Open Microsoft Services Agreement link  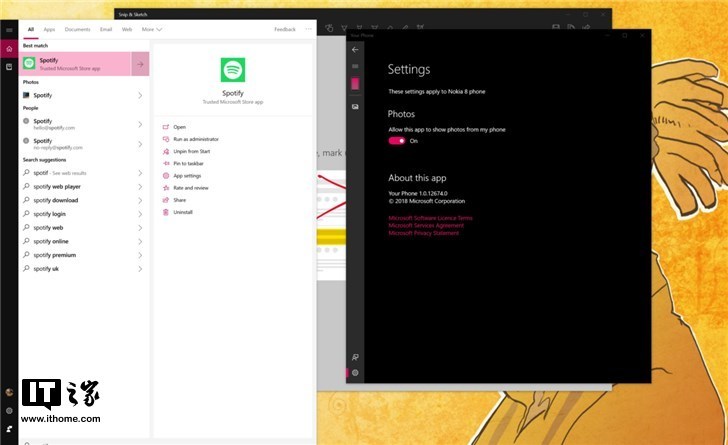[x=426, y=225]
